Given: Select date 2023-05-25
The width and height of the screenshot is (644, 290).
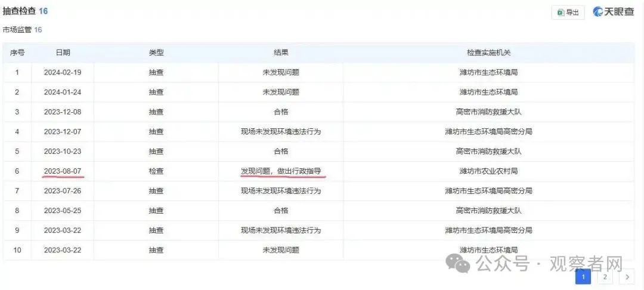Looking at the screenshot, I should (63, 210).
